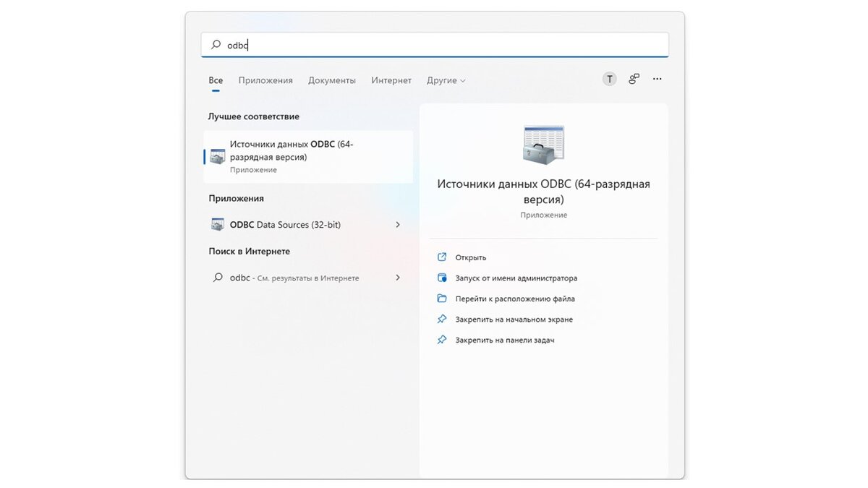Viewport: 868px width, 488px height.
Task: Click preview title Источники данных ODBC
Action: click(543, 192)
